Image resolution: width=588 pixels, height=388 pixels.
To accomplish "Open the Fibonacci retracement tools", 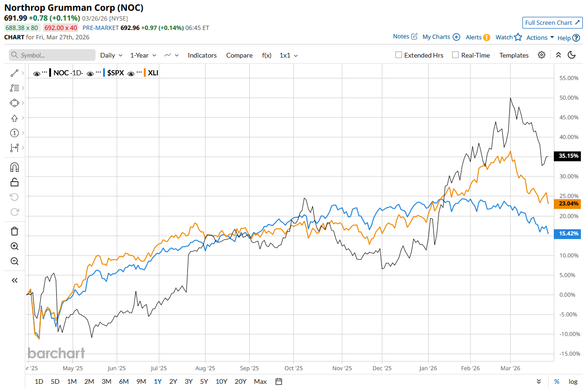I will tap(14, 88).
